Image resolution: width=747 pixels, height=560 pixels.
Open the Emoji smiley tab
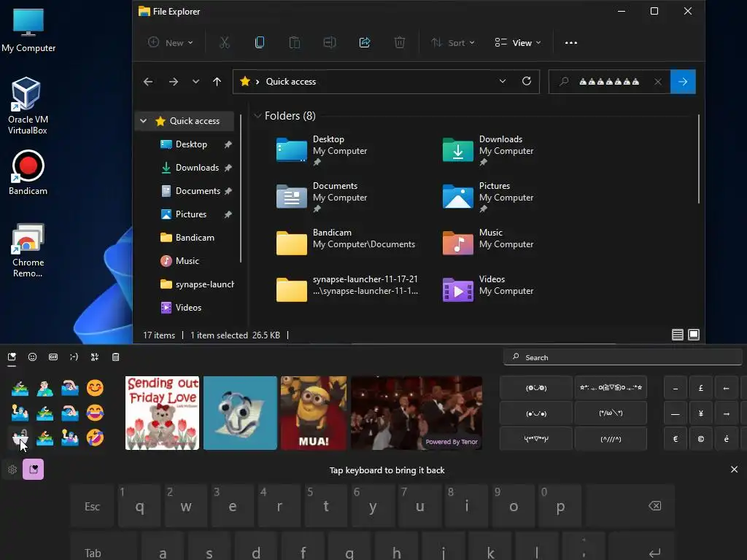[x=32, y=357]
